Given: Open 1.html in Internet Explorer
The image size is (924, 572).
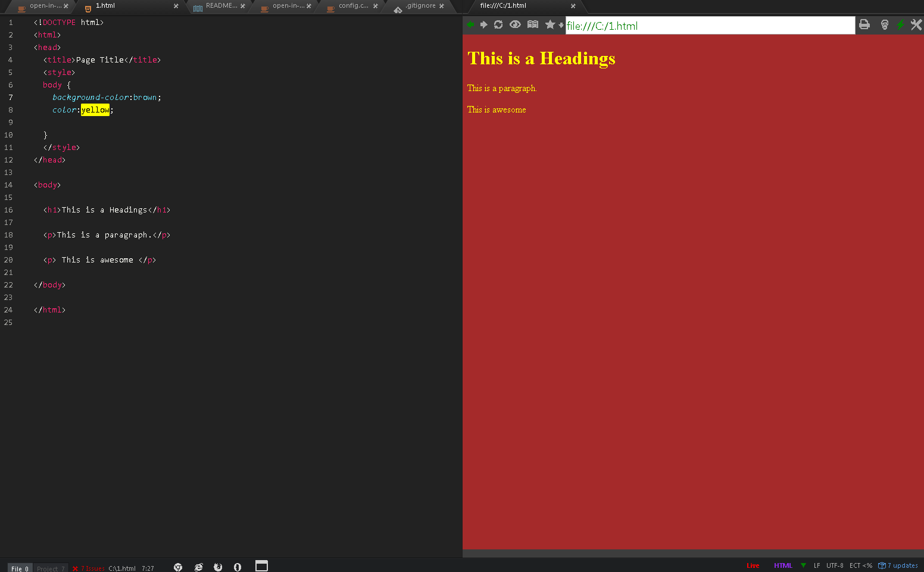Looking at the screenshot, I should coord(198,566).
